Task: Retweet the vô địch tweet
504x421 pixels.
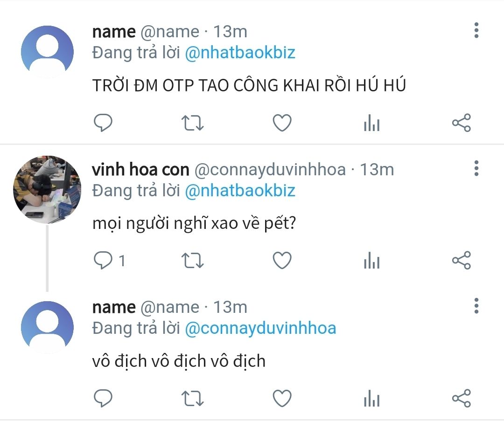Action: tap(192, 398)
